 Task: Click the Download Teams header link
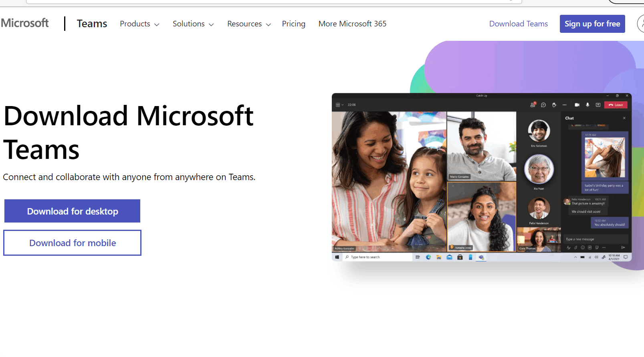(x=518, y=24)
